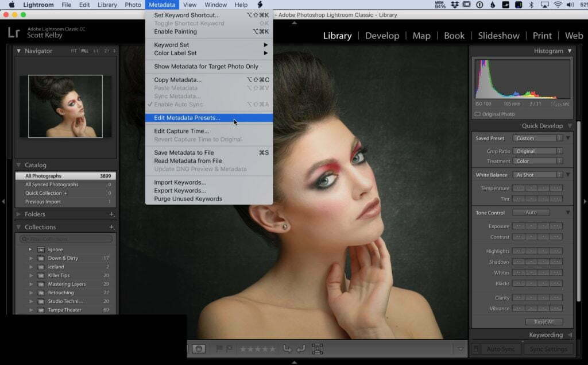Open the Saved Preset dropdown showing Custom

pyautogui.click(x=537, y=138)
